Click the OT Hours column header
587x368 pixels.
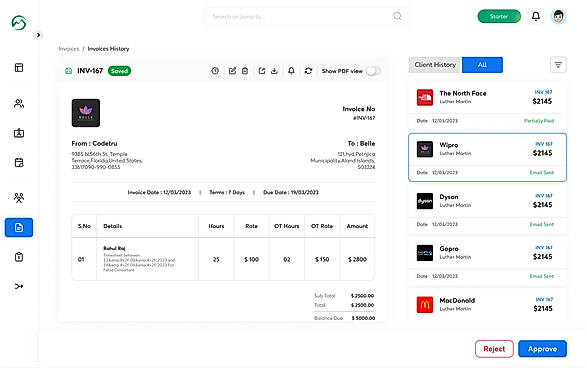coord(287,226)
